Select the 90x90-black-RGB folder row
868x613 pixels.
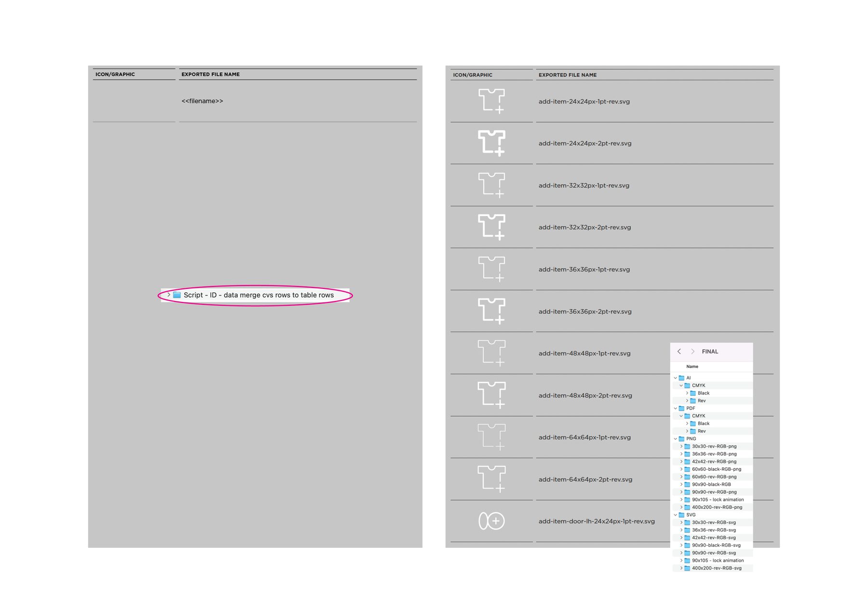click(712, 485)
